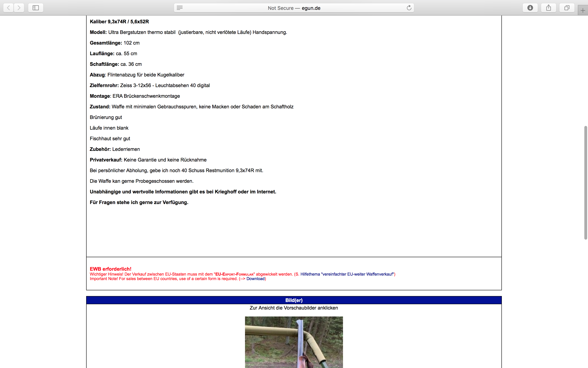Viewport: 588px width, 368px height.
Task: Click 'Privatverkauf: Keine Garantie' line
Action: tap(148, 160)
